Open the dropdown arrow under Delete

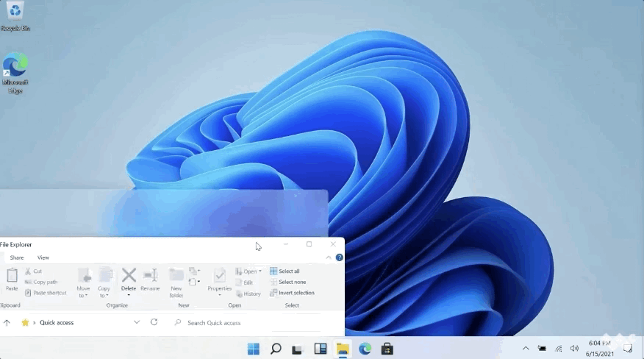tap(129, 295)
